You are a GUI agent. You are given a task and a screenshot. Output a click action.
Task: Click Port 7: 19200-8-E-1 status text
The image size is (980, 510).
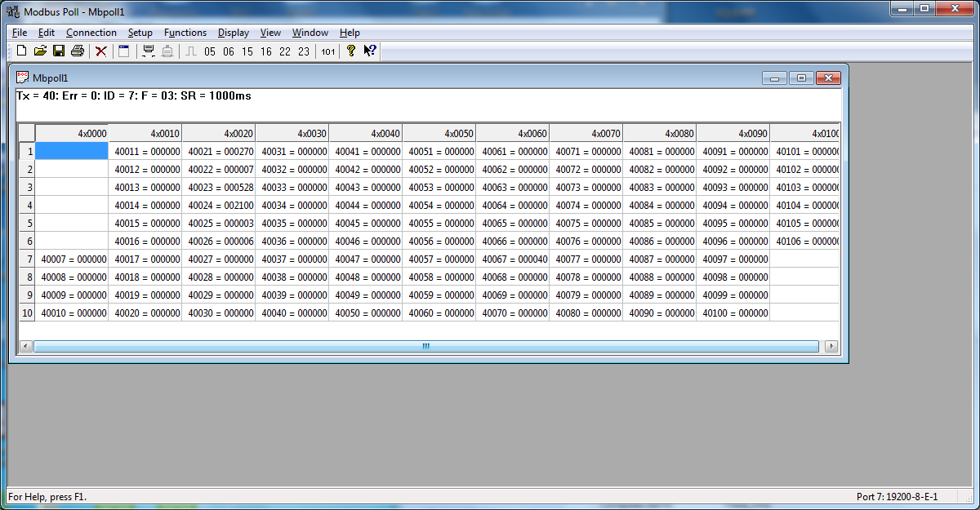pyautogui.click(x=897, y=496)
